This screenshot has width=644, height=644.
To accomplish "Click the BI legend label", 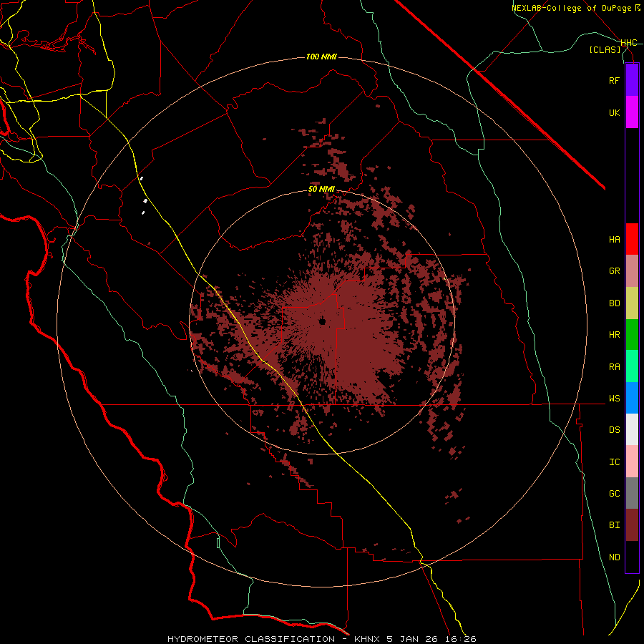I will click(x=614, y=525).
